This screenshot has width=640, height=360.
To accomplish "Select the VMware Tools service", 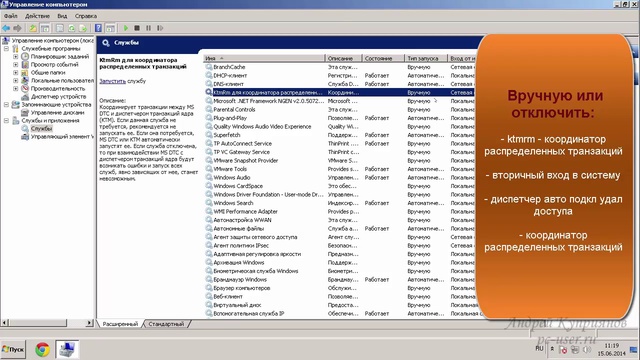I will pos(339,169).
